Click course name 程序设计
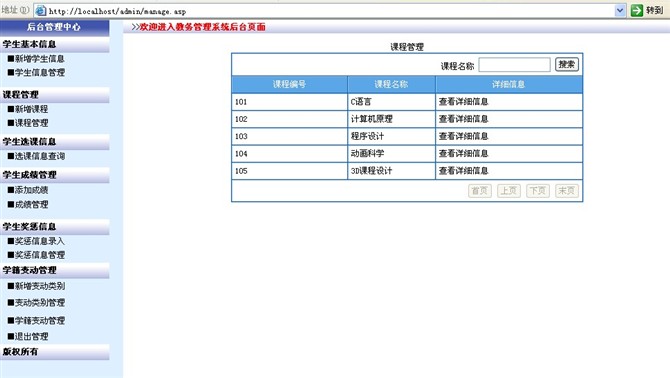 click(x=367, y=136)
